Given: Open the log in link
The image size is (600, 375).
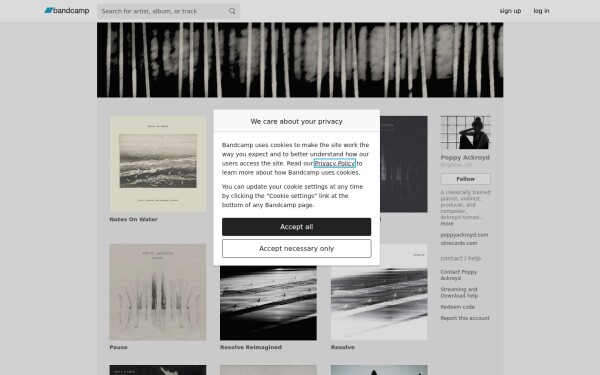Looking at the screenshot, I should (541, 11).
